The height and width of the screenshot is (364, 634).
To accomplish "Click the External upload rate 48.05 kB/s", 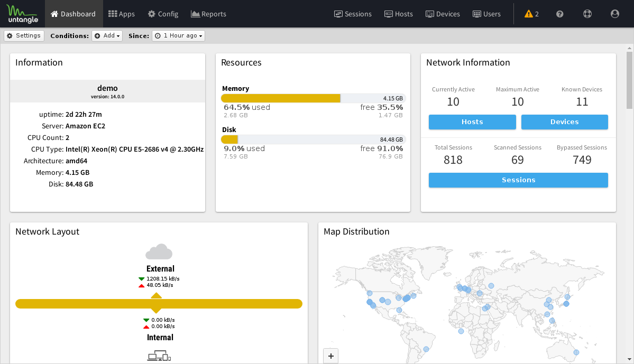I will [160, 285].
